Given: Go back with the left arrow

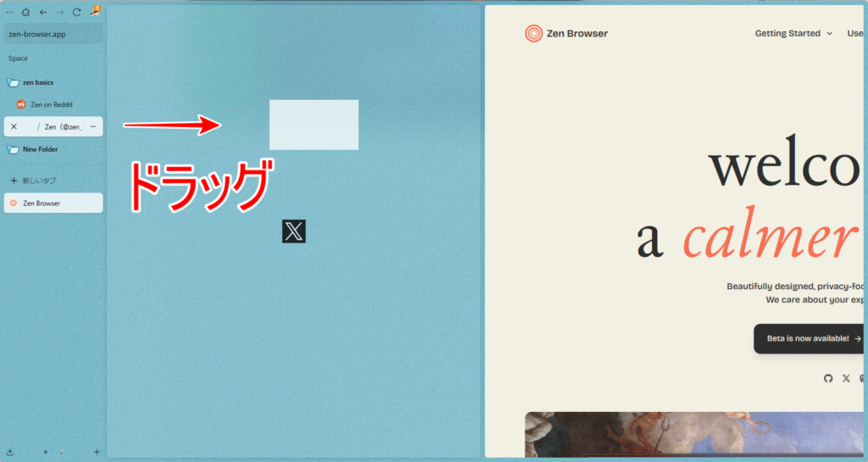Looking at the screenshot, I should click(x=43, y=12).
